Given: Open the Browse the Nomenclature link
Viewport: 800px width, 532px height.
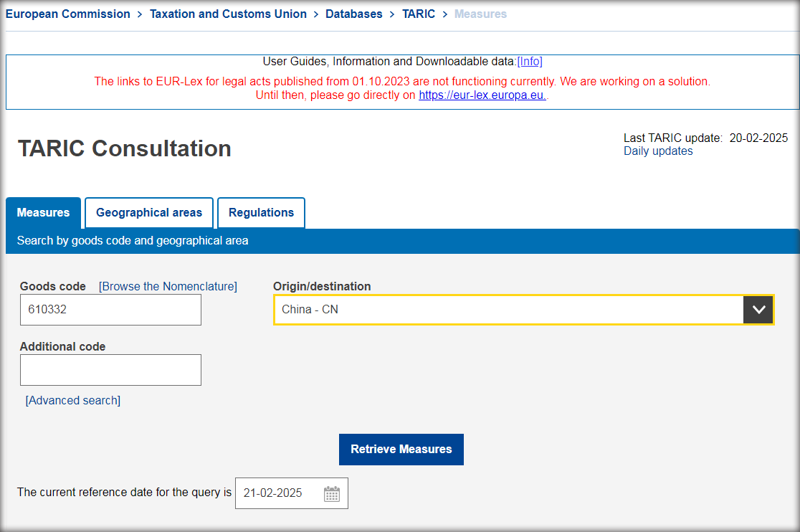Looking at the screenshot, I should 168,287.
